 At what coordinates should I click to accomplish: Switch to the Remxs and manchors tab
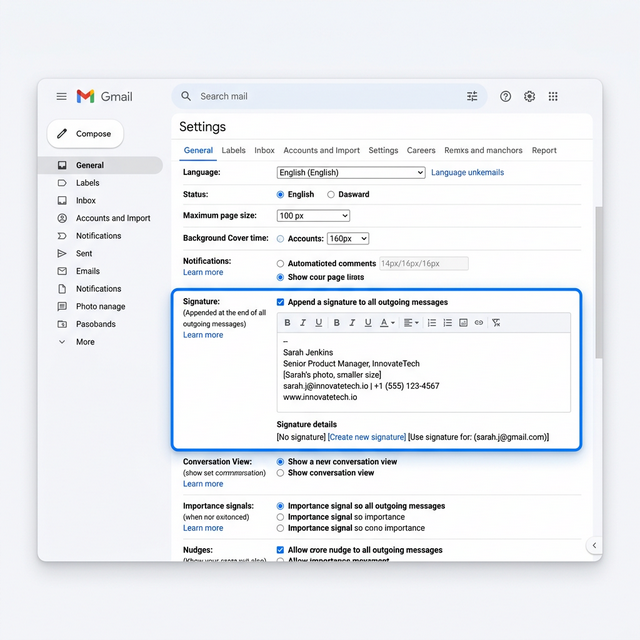[483, 150]
